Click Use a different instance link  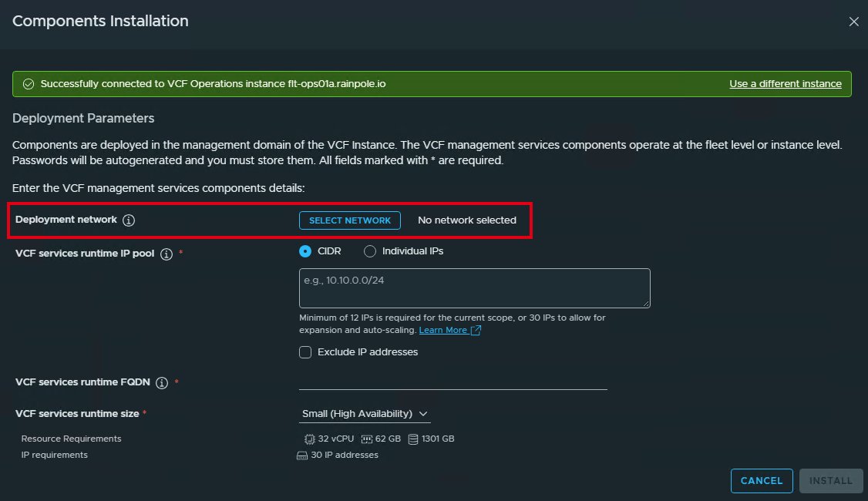[x=785, y=83]
